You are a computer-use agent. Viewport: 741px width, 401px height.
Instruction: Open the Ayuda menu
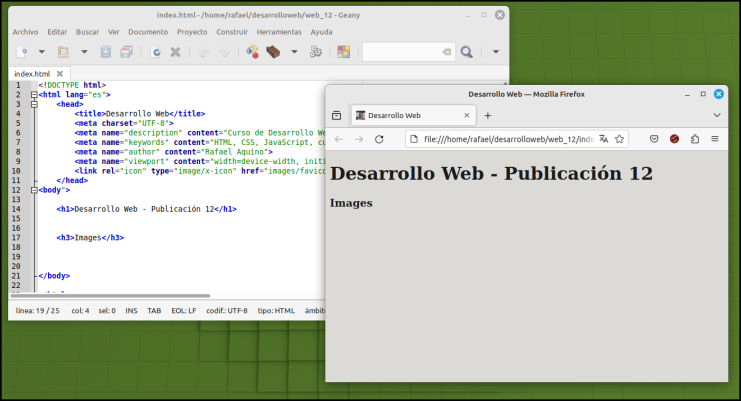pos(321,32)
